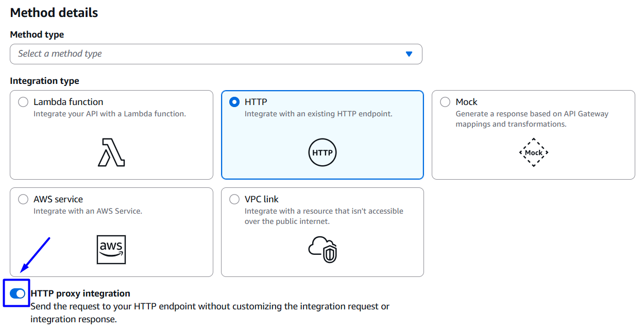Select AWS service radio button

click(23, 199)
